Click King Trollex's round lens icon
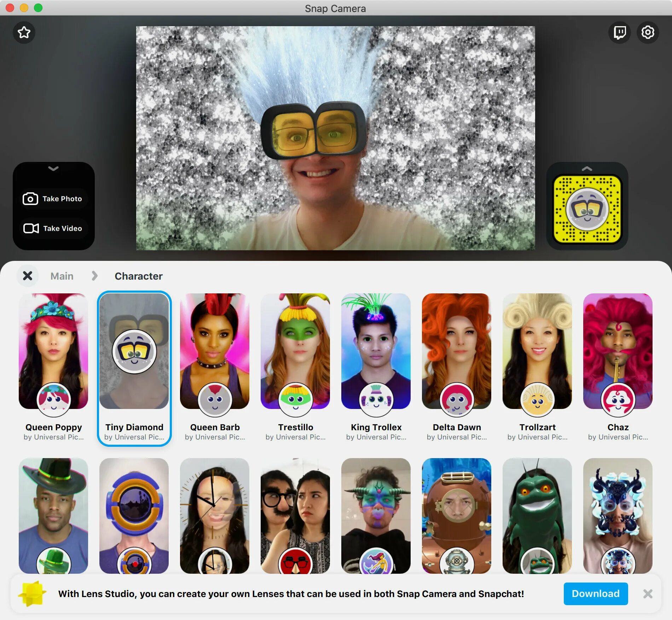This screenshot has width=672, height=620. (376, 400)
